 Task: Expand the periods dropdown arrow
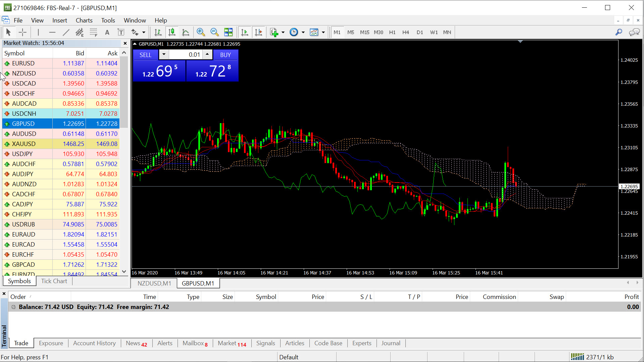pos(303,32)
